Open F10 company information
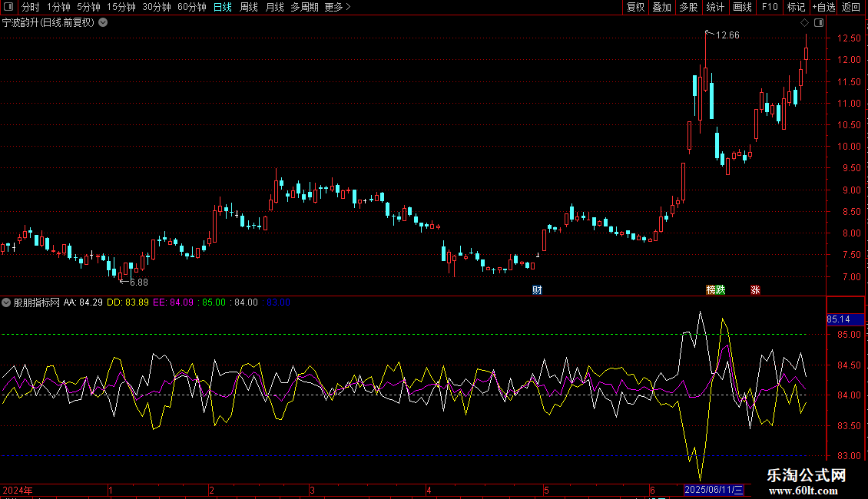The image size is (868, 499). (x=770, y=7)
